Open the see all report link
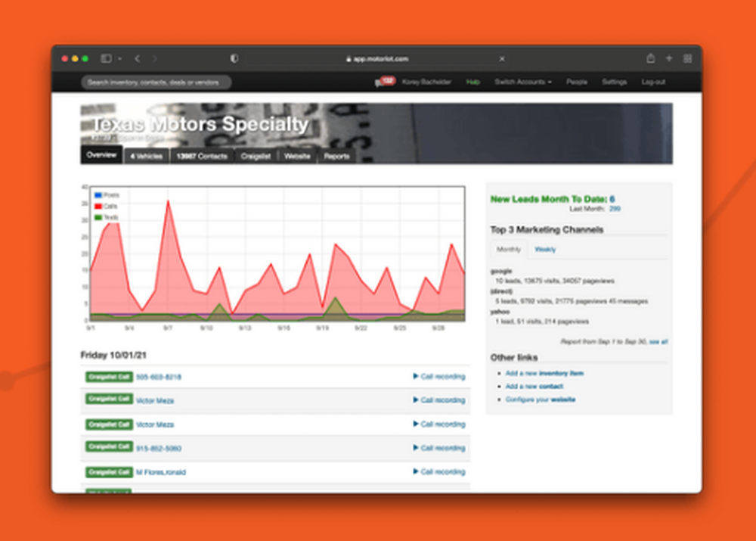 pos(658,342)
